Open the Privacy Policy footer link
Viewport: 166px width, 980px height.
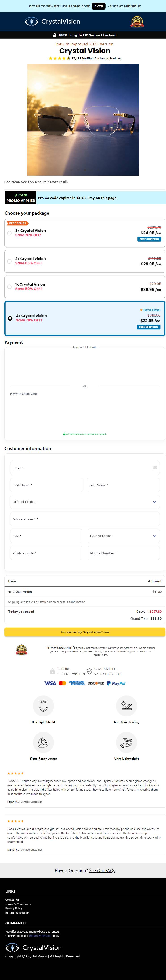[x=14, y=908]
